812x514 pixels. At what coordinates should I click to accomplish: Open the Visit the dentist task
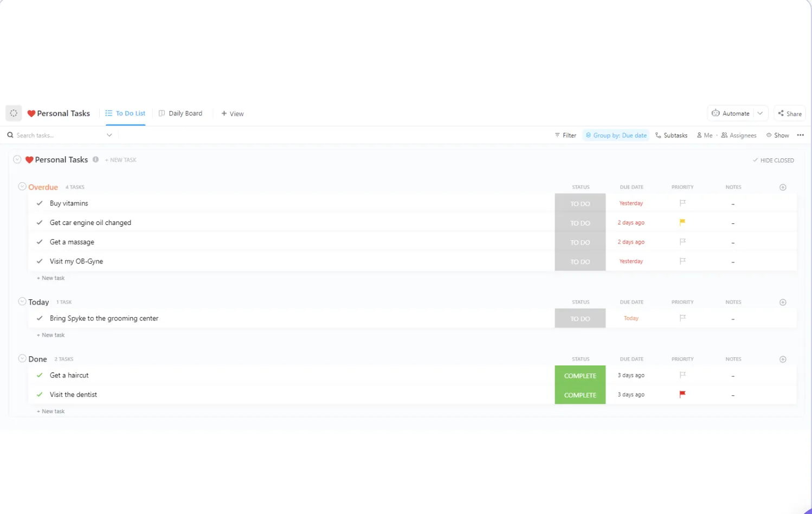[73, 394]
